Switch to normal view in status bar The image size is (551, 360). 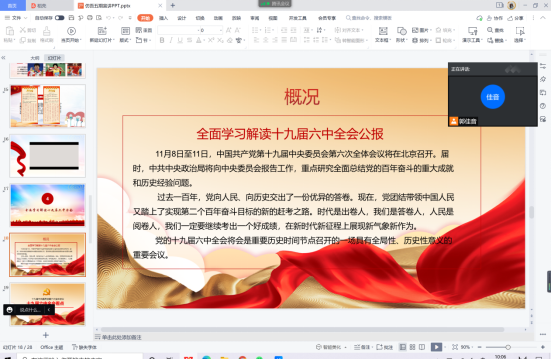point(403,347)
